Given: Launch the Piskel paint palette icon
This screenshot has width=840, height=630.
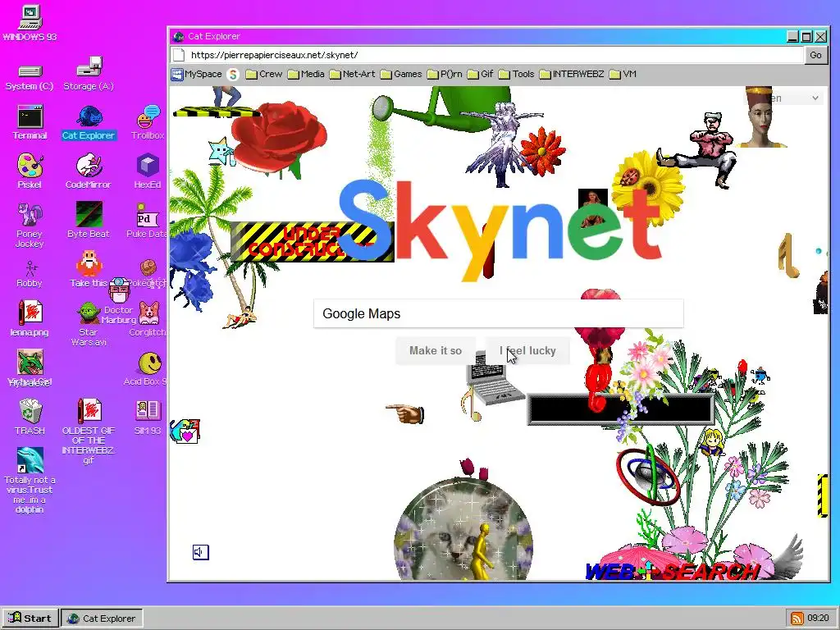Looking at the screenshot, I should [x=30, y=171].
